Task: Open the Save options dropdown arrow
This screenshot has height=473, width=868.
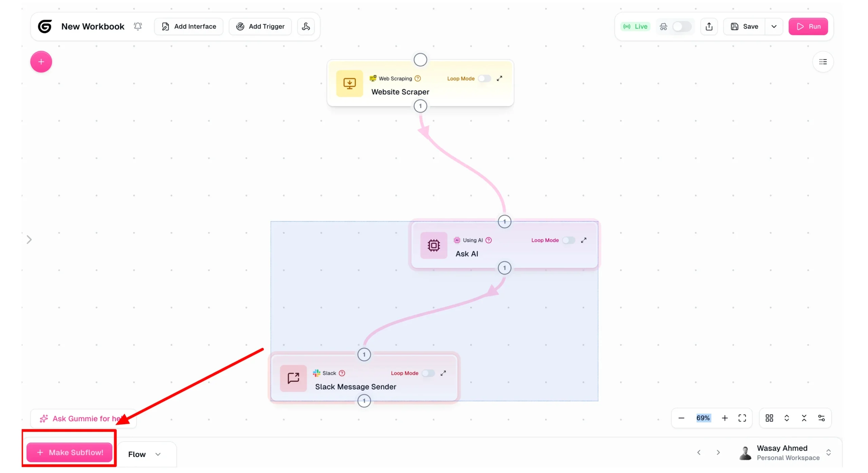Action: pos(774,26)
